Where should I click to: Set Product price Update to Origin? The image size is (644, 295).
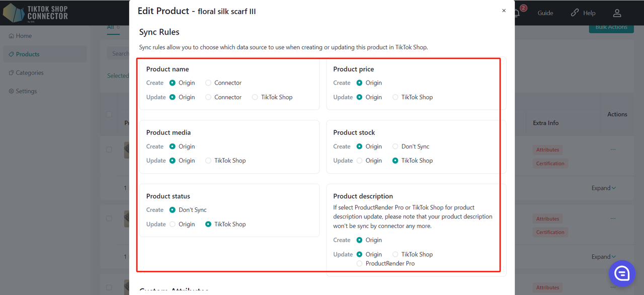point(359,97)
